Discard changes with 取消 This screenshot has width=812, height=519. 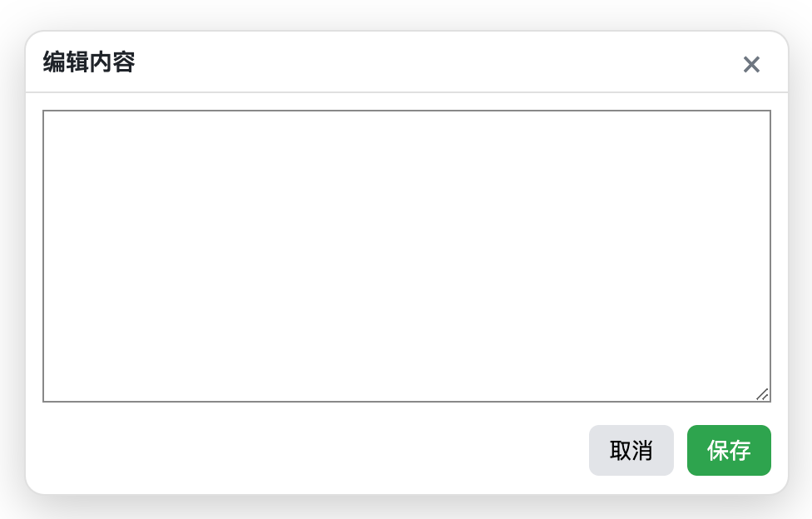coord(631,451)
